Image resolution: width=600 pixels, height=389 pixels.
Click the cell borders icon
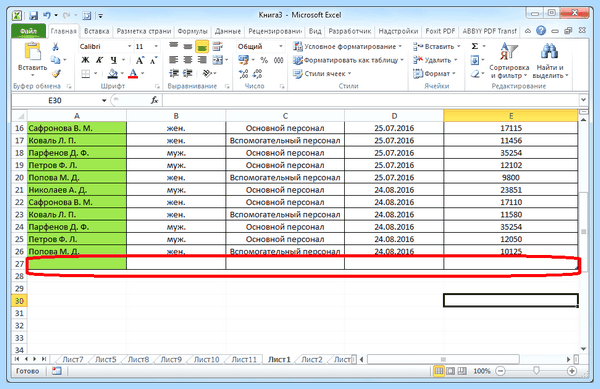86,73
